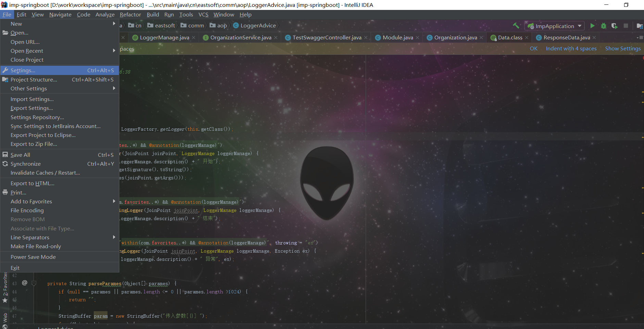Close the Module.java tab
The width and height of the screenshot is (644, 329).
coord(418,38)
